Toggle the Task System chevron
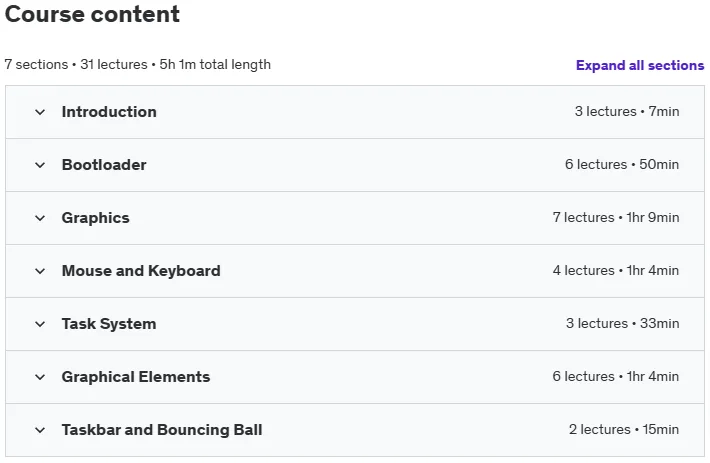 click(x=40, y=324)
